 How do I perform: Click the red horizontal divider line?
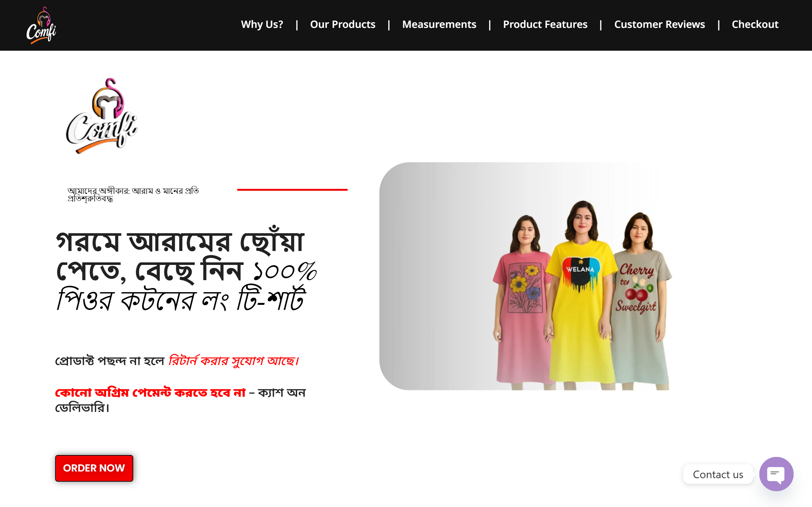pyautogui.click(x=292, y=190)
